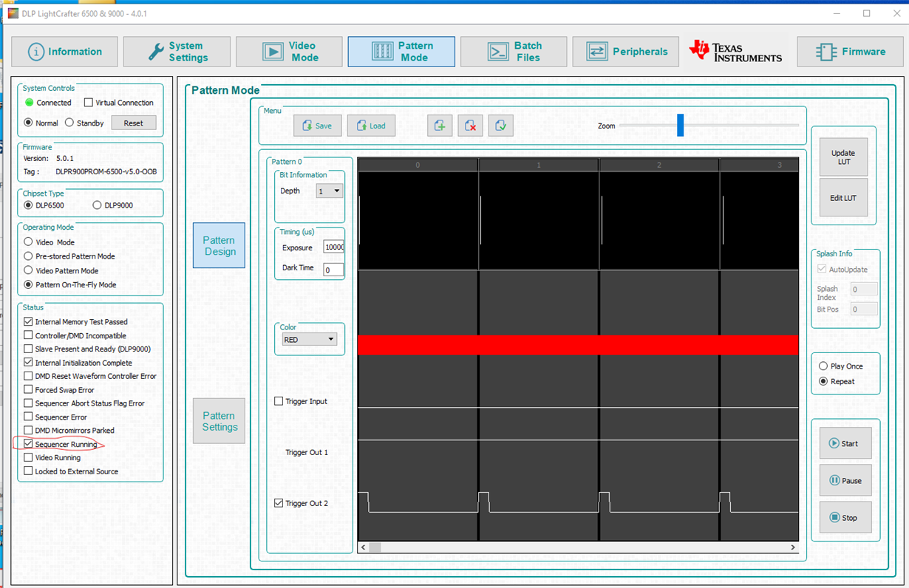909x588 pixels.
Task: Click pattern column header 1
Action: (539, 165)
